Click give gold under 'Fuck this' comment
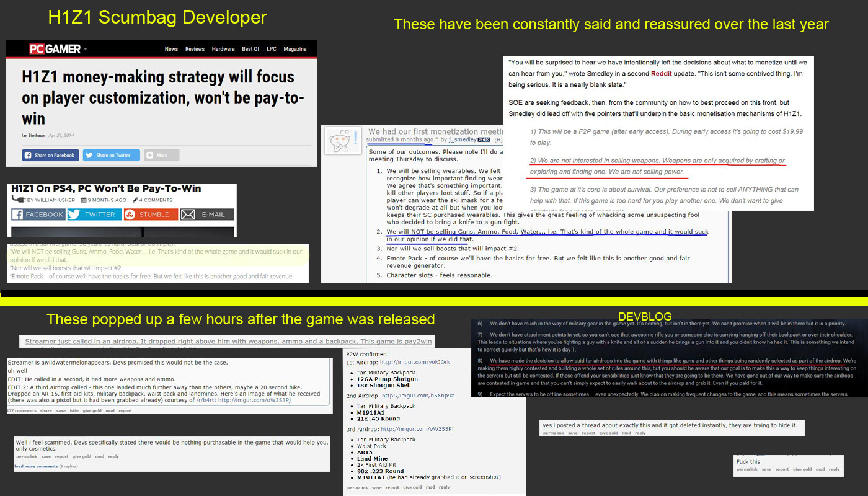The width and height of the screenshot is (868, 496). [802, 469]
